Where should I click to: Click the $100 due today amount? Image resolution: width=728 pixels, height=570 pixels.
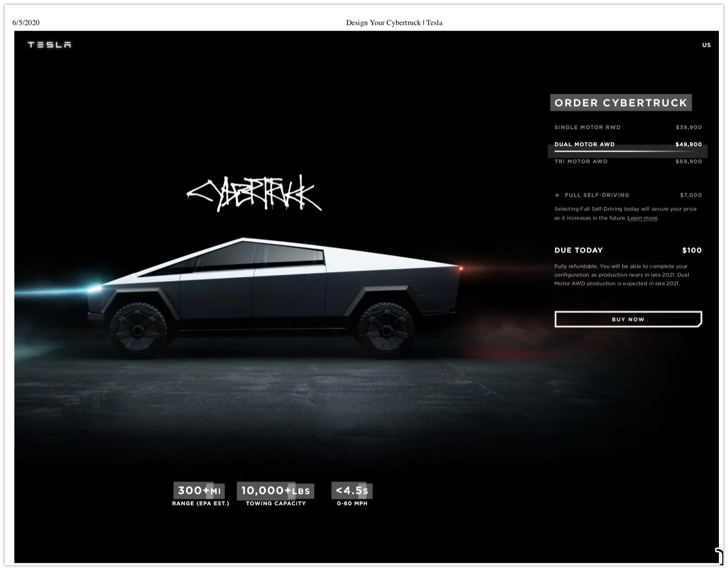click(x=692, y=250)
